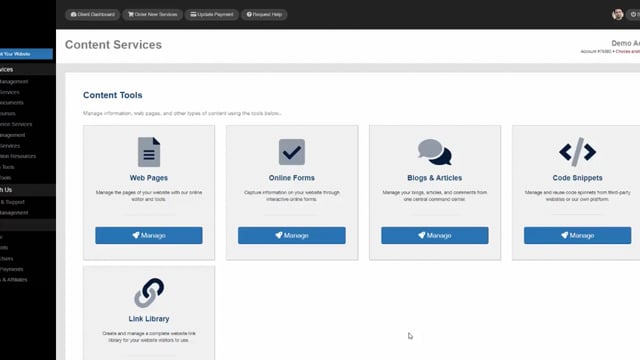Click Manage under Web Pages
Screen dimensions: 640x360
pyautogui.click(x=149, y=236)
